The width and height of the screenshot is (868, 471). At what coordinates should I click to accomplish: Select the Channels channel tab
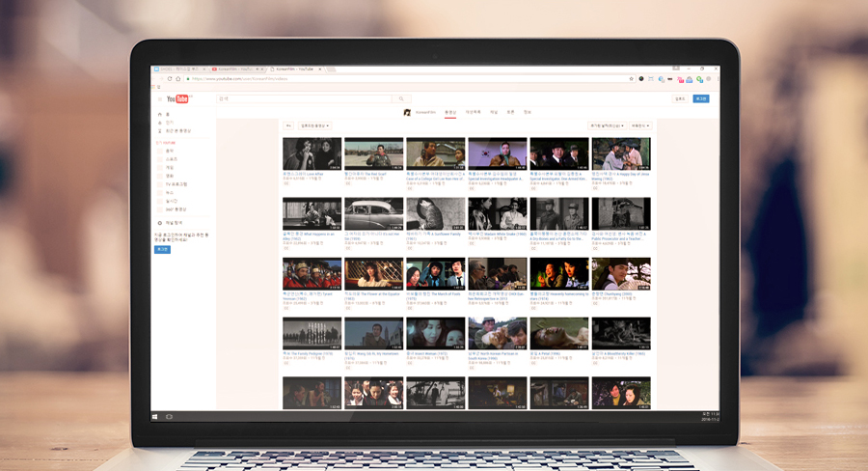[x=494, y=113]
